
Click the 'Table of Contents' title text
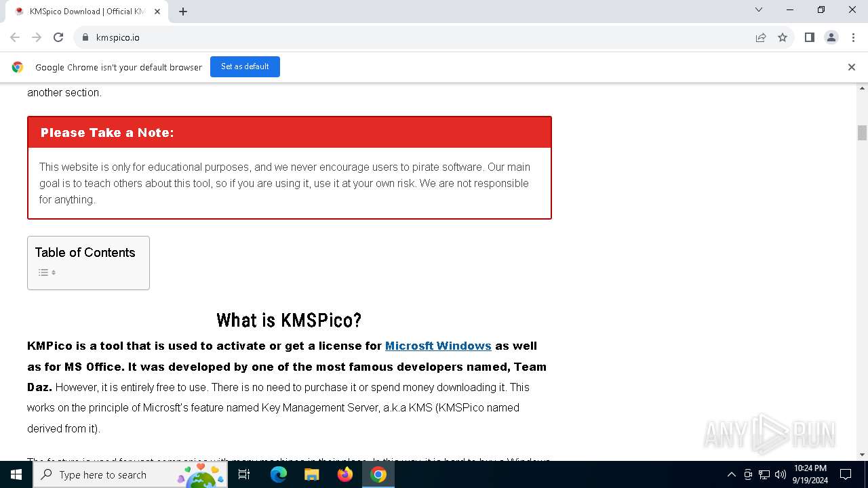[x=85, y=252]
